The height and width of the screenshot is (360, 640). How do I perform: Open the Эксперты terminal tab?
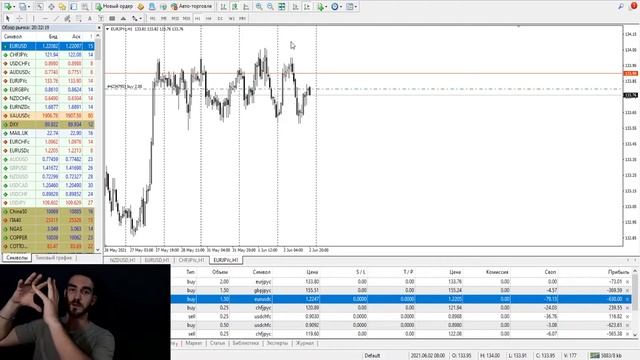[x=277, y=343]
